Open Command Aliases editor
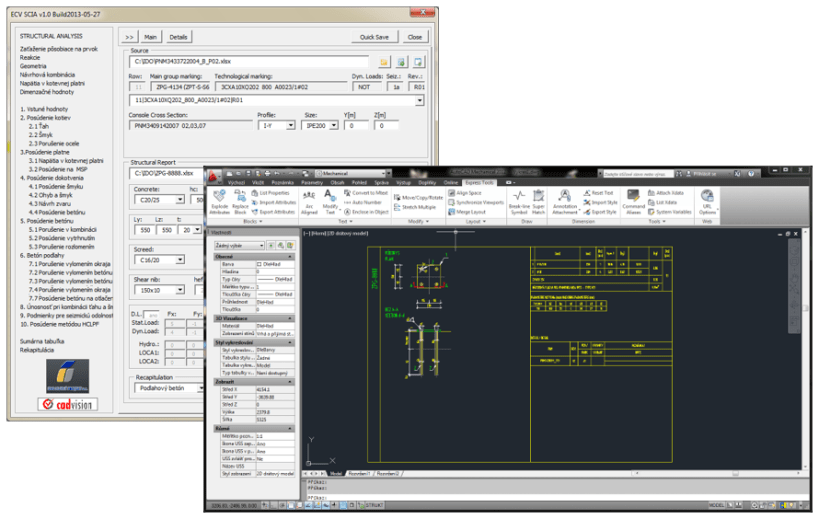 pyautogui.click(x=633, y=195)
